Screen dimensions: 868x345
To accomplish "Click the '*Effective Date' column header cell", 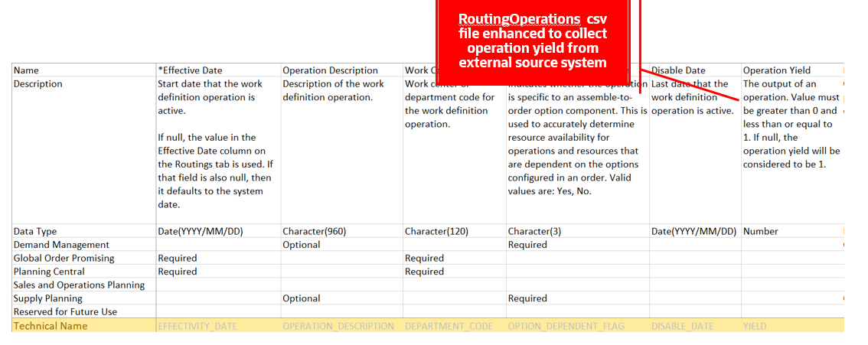I will pos(219,70).
